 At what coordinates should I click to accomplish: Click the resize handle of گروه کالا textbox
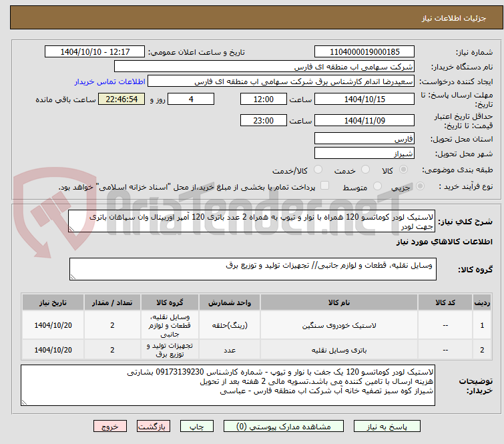point(73,277)
